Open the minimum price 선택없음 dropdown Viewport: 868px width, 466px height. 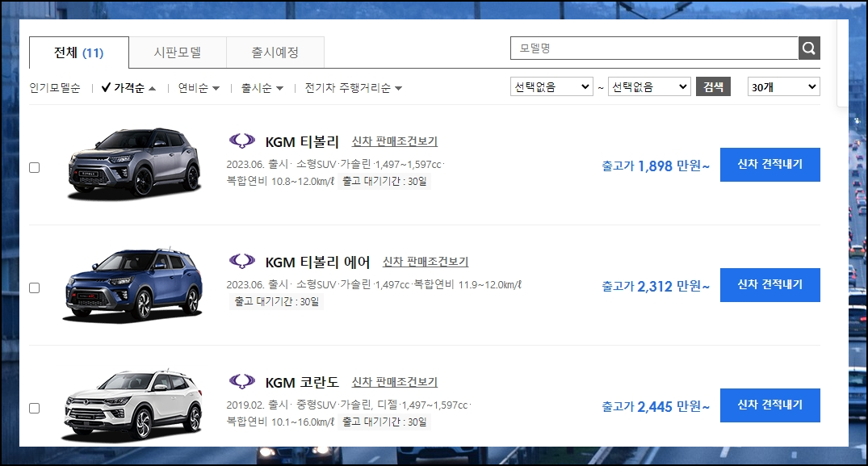[x=551, y=87]
